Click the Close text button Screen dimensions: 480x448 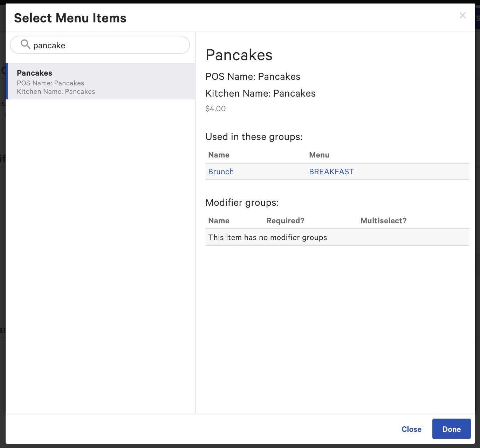(x=411, y=429)
